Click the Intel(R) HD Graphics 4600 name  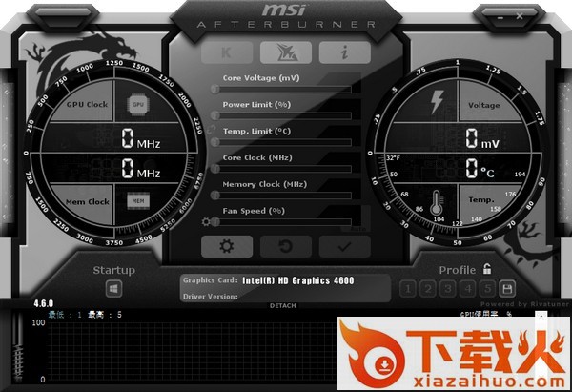pos(298,280)
